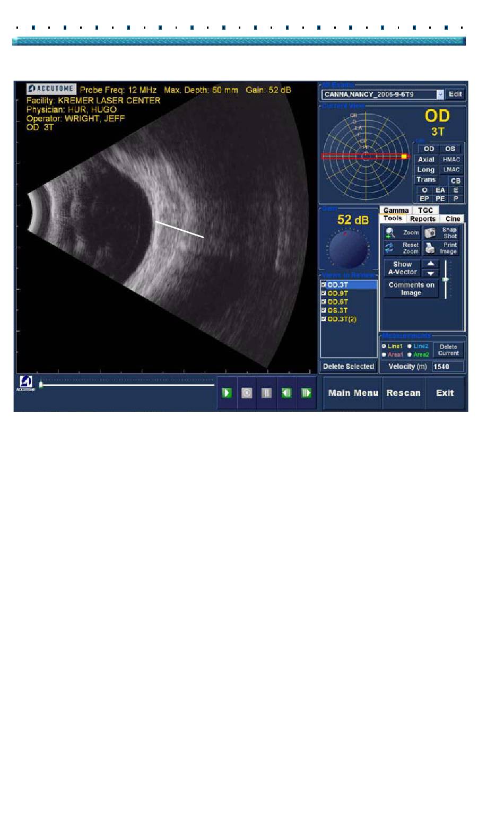
Task: Click the Accutome logo above the image
Action: point(51,89)
